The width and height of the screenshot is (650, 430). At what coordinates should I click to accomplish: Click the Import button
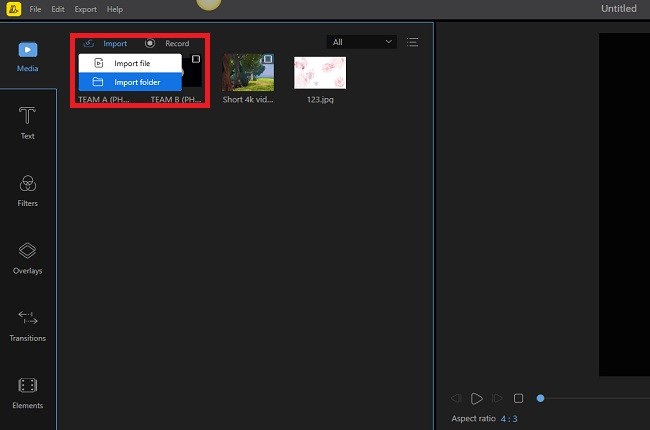tap(105, 44)
